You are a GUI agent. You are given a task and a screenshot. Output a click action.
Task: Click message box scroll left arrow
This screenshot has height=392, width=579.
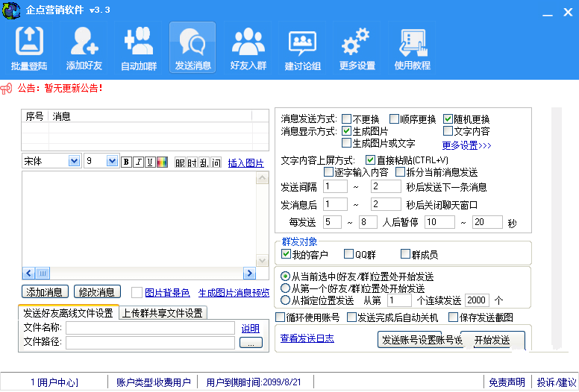coord(28,274)
